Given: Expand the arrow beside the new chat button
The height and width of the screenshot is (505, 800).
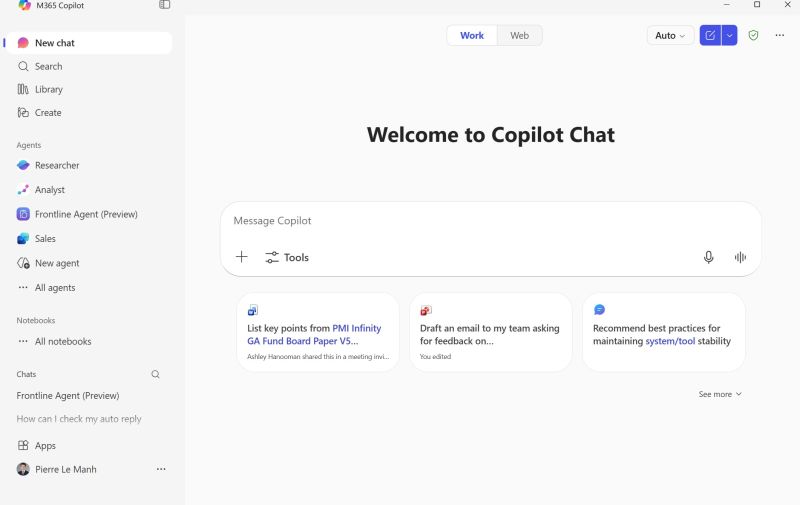Looking at the screenshot, I should click(x=729, y=35).
